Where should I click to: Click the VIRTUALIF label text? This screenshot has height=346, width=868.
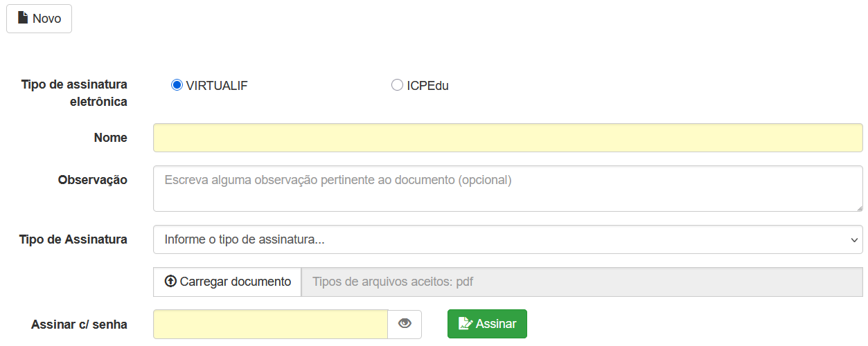tap(217, 86)
